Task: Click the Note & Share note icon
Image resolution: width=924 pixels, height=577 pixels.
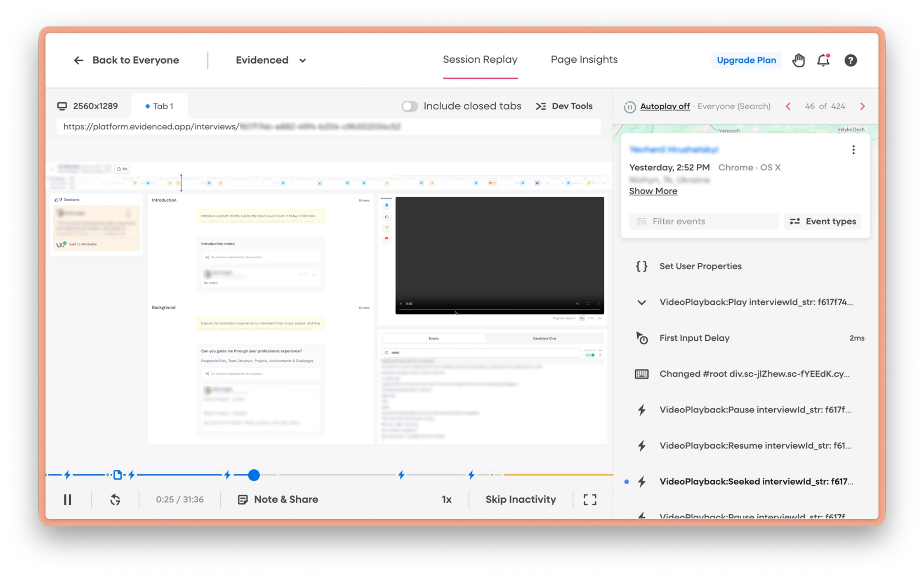Action: pos(243,500)
